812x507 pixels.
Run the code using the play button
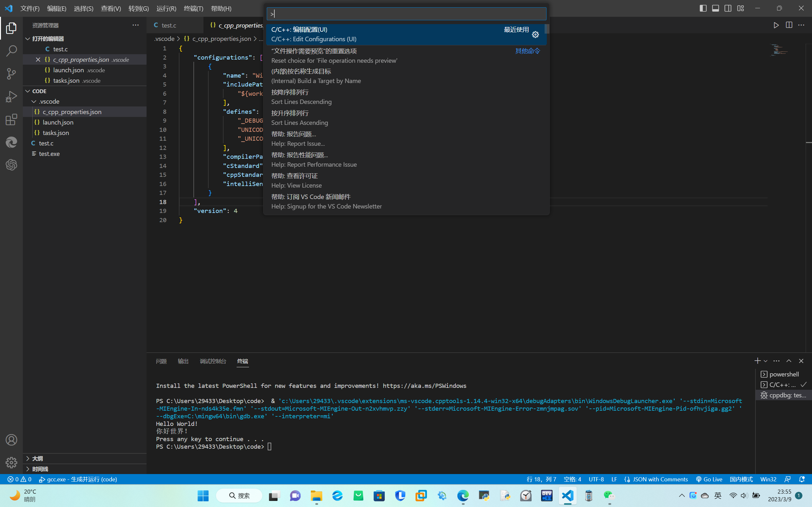pos(776,25)
